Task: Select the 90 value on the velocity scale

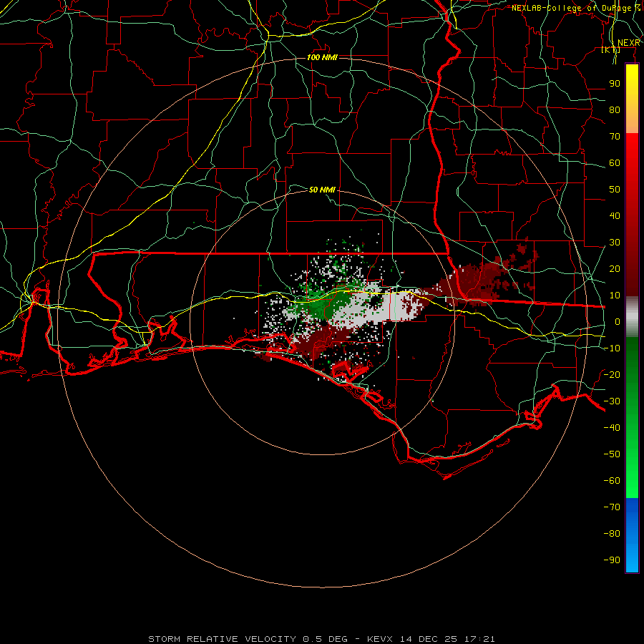Action: click(x=615, y=84)
